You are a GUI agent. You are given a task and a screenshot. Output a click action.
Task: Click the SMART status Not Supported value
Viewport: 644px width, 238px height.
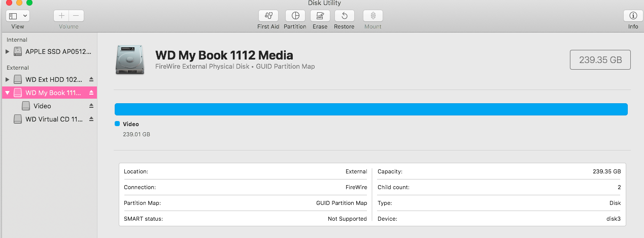pos(347,219)
